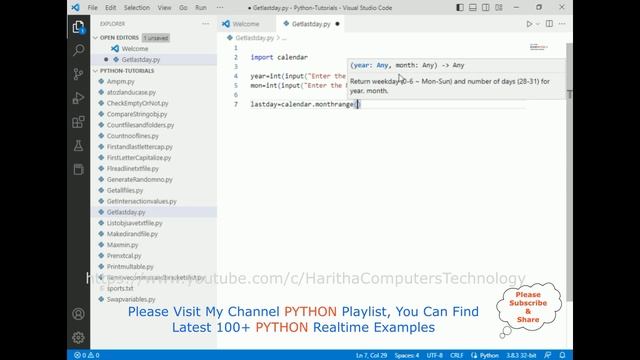Open CompareStringobj.py file
Screen dimensions: 640x360
(137, 114)
